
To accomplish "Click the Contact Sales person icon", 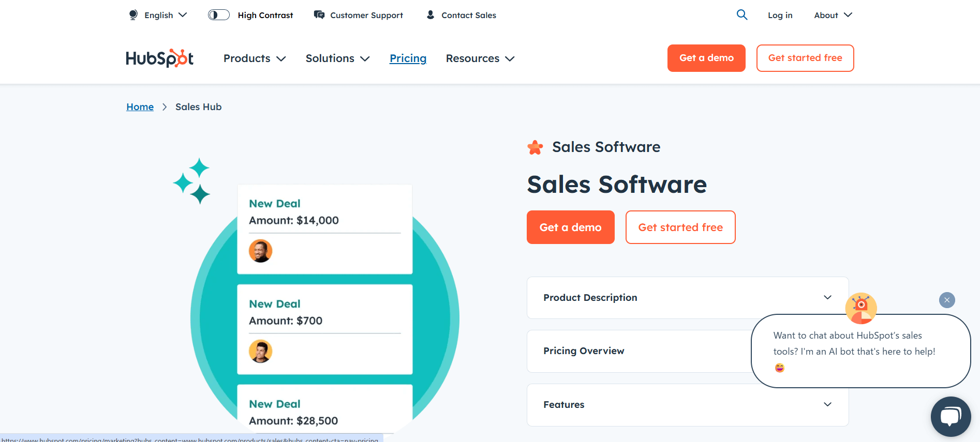I will (430, 15).
